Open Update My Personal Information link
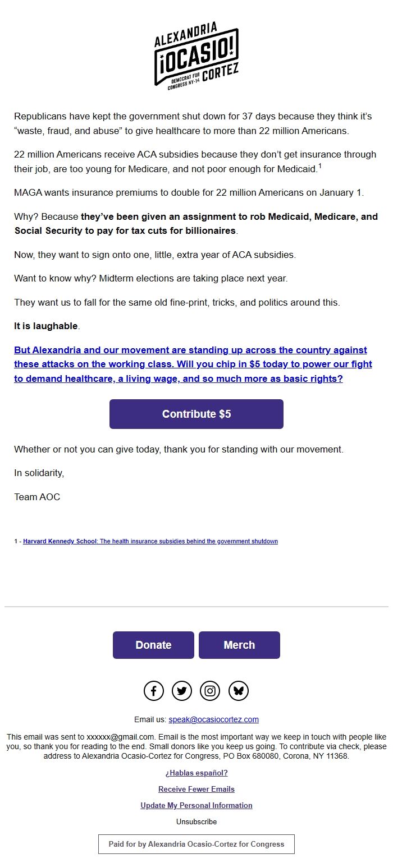 point(196,805)
